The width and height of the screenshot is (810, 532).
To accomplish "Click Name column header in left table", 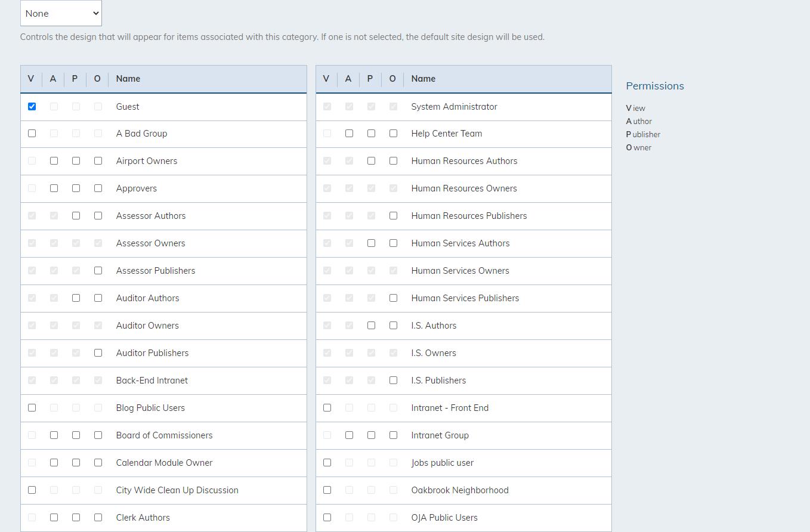I will (128, 79).
